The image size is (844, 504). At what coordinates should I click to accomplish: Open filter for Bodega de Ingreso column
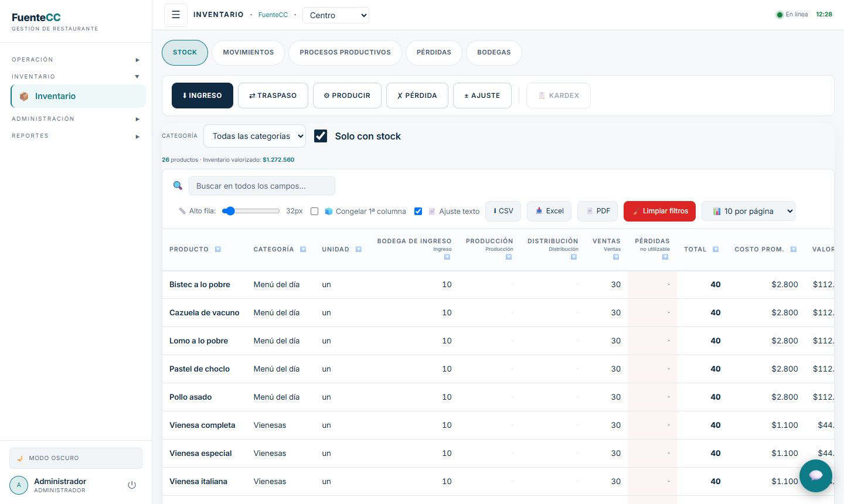pos(447,257)
